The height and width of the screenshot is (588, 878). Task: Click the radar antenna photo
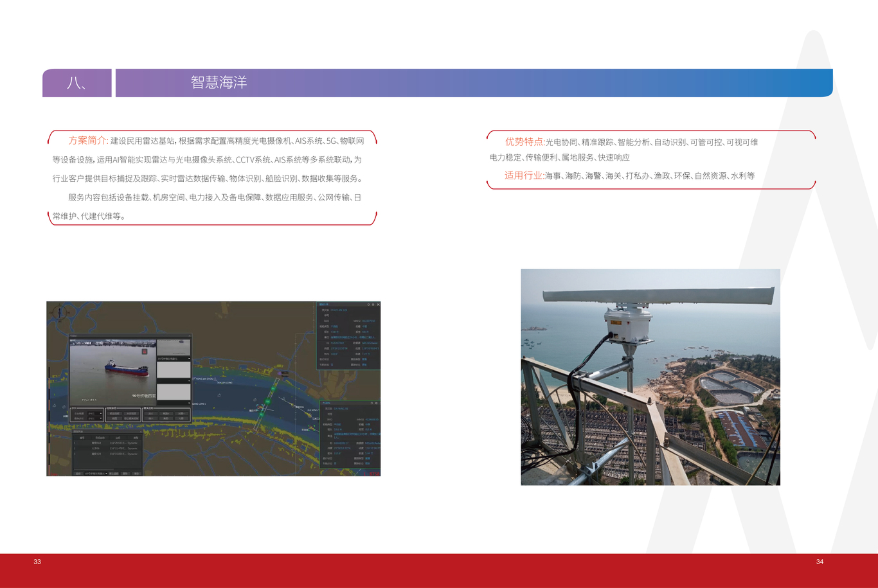(x=650, y=377)
